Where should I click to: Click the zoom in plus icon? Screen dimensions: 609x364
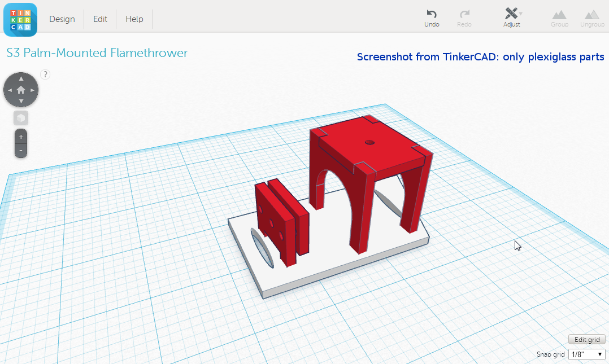click(x=20, y=136)
